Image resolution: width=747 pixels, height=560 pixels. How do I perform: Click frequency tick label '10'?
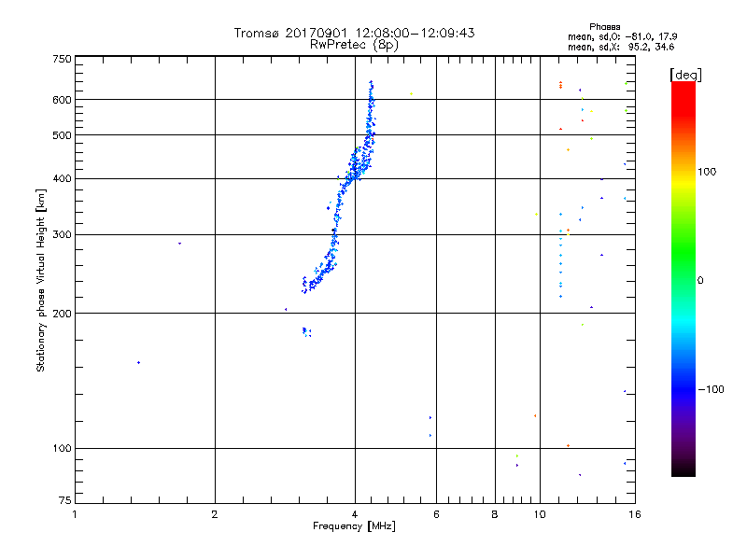point(540,514)
